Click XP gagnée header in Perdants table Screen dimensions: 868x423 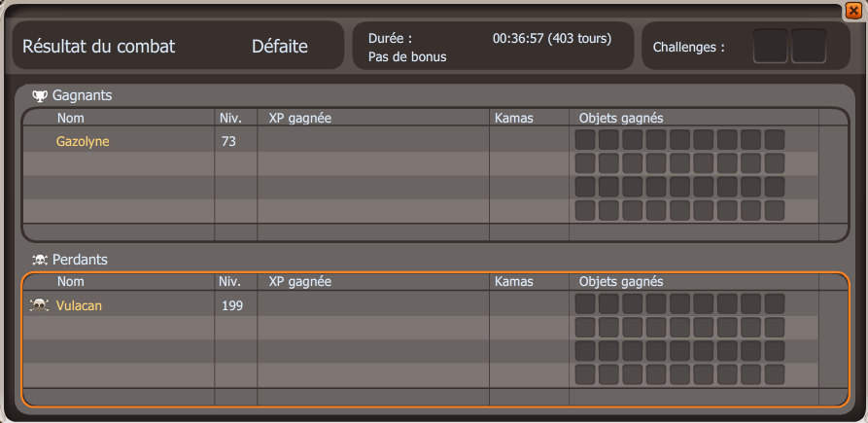(299, 282)
